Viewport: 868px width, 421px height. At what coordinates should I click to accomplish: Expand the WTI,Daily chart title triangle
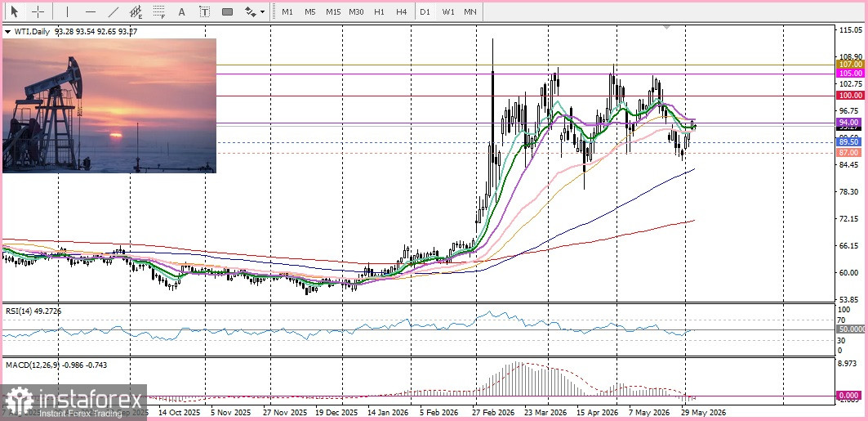coord(7,32)
